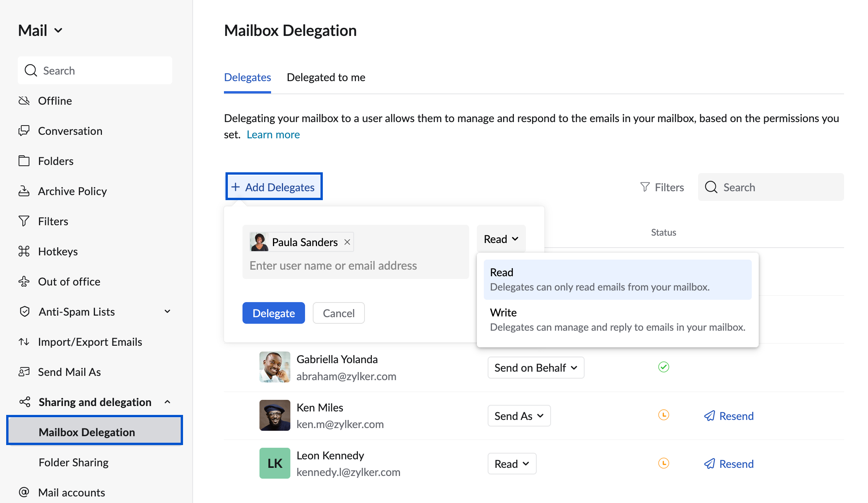The width and height of the screenshot is (868, 503).
Task: Open Folder Sharing from the sidebar
Action: point(73,462)
